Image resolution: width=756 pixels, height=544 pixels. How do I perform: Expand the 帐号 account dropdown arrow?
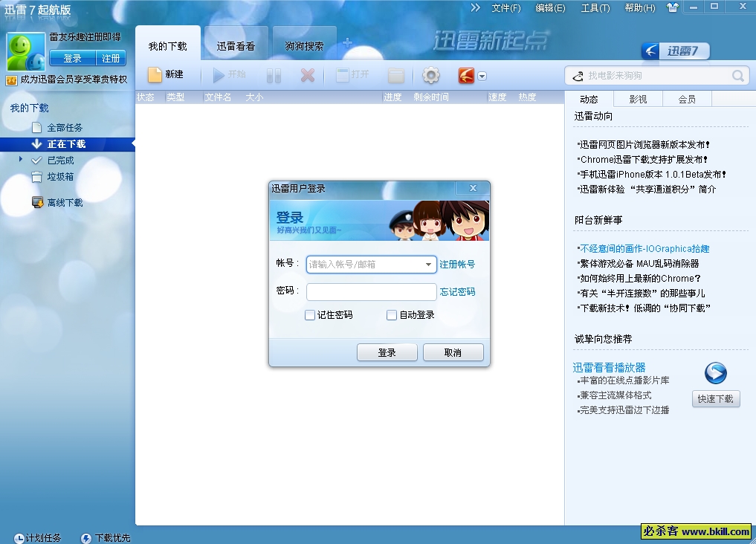point(429,265)
